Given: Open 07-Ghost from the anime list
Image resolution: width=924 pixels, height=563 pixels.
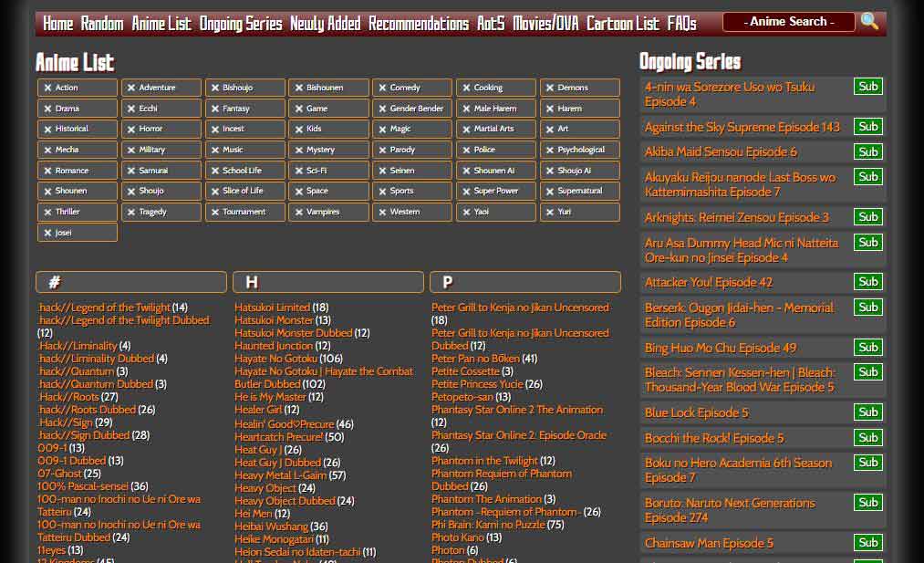Looking at the screenshot, I should click(58, 474).
